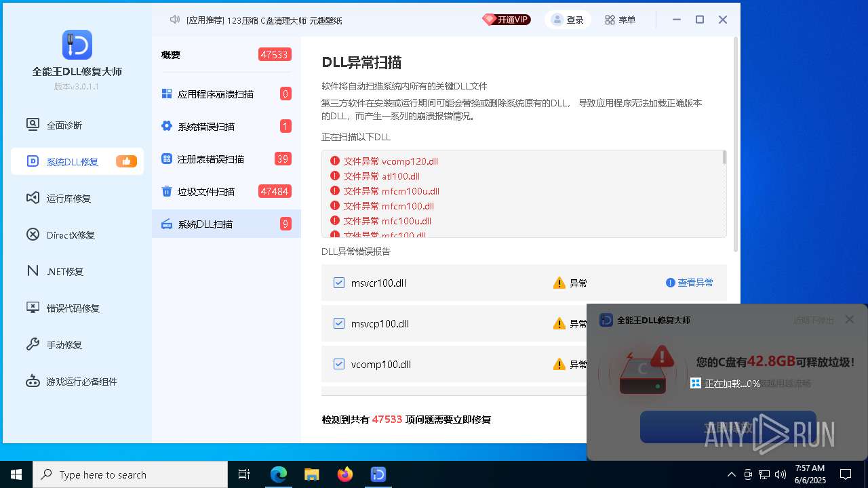Viewport: 868px width, 488px height.
Task: Select 系统DLL扫描 tab
Action: 226,224
